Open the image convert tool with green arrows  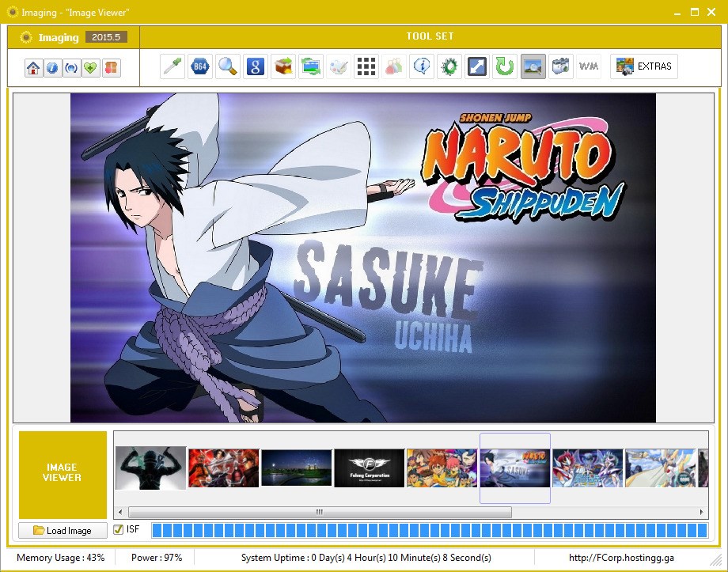[x=311, y=66]
